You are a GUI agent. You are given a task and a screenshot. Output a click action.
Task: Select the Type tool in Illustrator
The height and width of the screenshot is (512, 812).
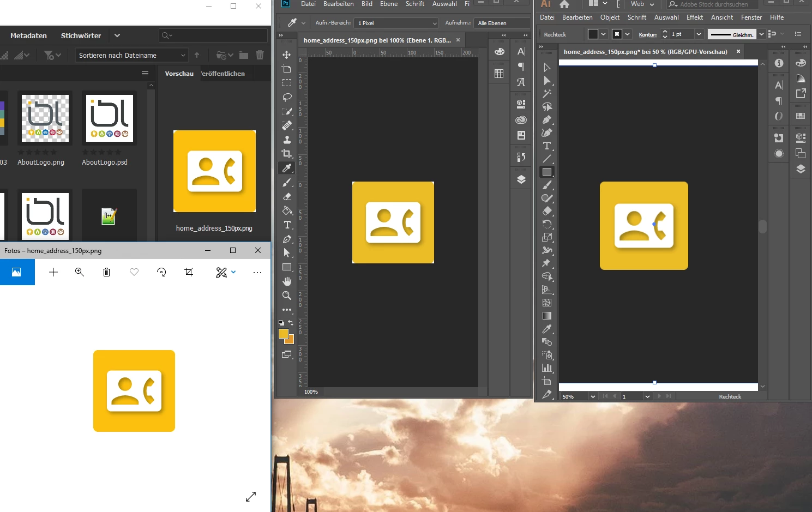coord(547,146)
